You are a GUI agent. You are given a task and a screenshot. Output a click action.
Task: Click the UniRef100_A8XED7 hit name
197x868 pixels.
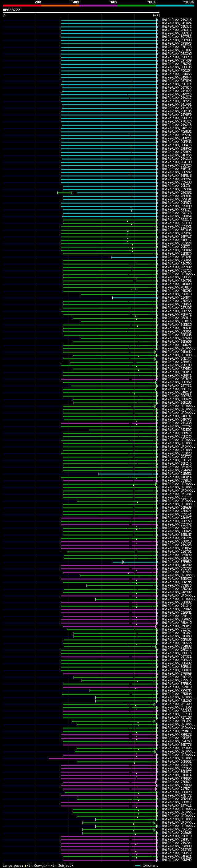(x=176, y=430)
